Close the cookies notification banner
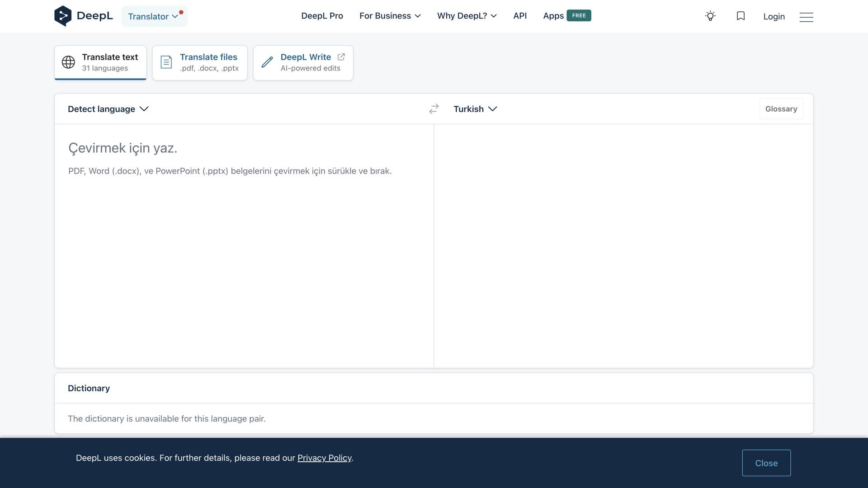Screen dimensions: 868x488 766,463
